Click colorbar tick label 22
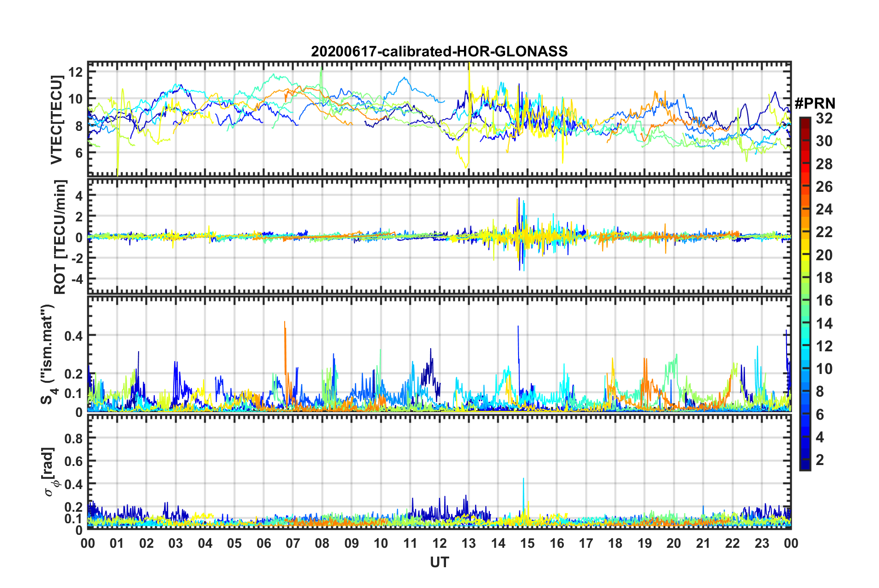Screen dimensions: 879x588 tap(824, 232)
